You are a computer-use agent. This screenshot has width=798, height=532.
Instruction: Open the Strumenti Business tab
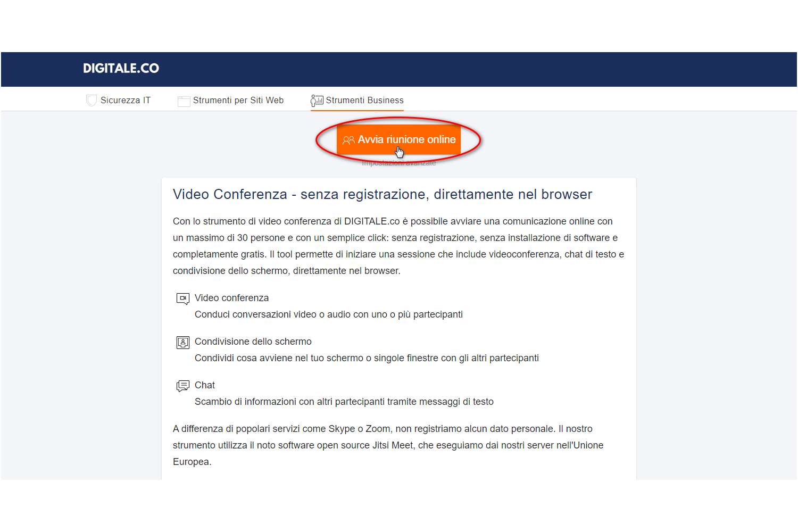pos(358,101)
